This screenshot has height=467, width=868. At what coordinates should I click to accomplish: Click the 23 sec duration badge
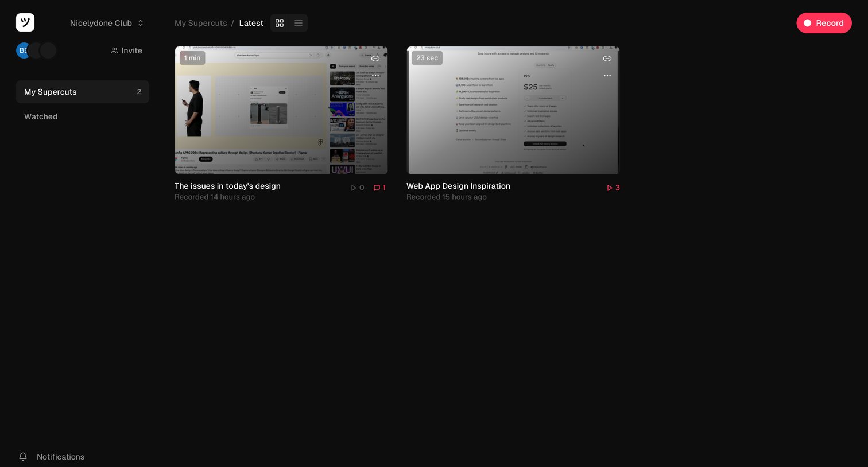(427, 58)
